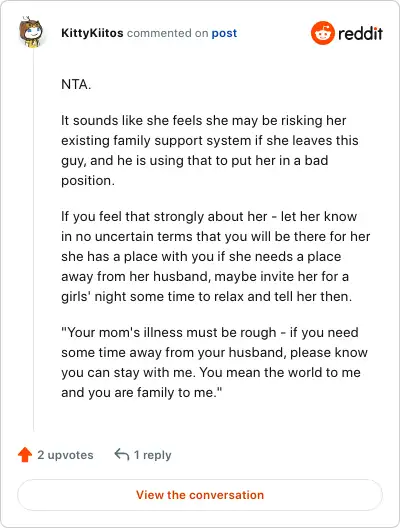Image resolution: width=400 pixels, height=528 pixels.
Task: Click the orange upvote arrow icon
Action: click(25, 455)
